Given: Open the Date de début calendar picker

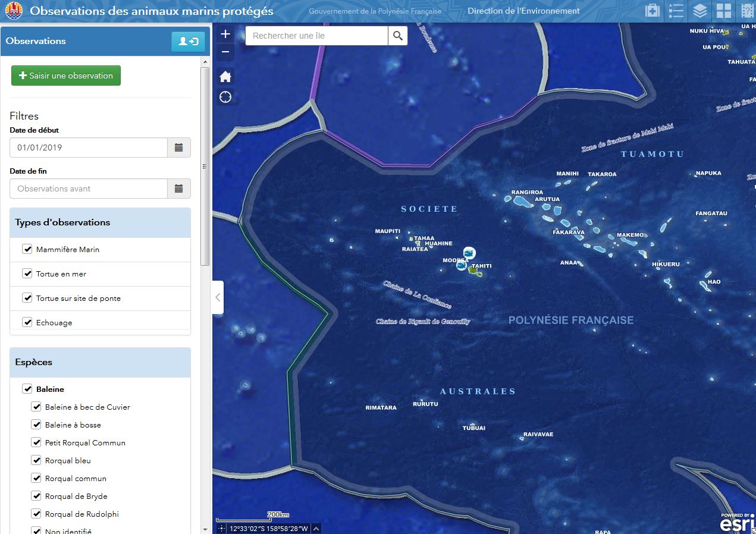Looking at the screenshot, I should 178,147.
